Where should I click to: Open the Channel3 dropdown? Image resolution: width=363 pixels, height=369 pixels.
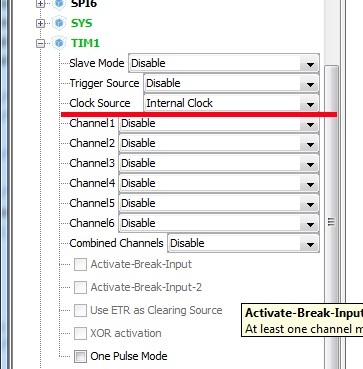[219, 163]
